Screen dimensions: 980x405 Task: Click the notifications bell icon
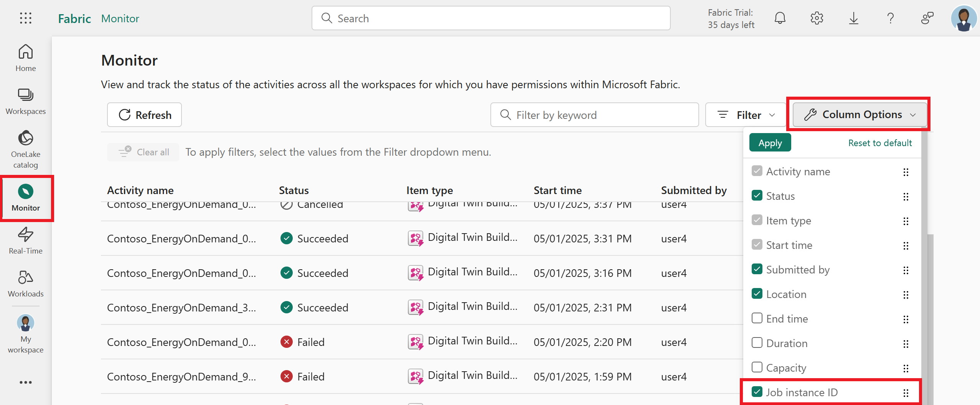(x=780, y=18)
